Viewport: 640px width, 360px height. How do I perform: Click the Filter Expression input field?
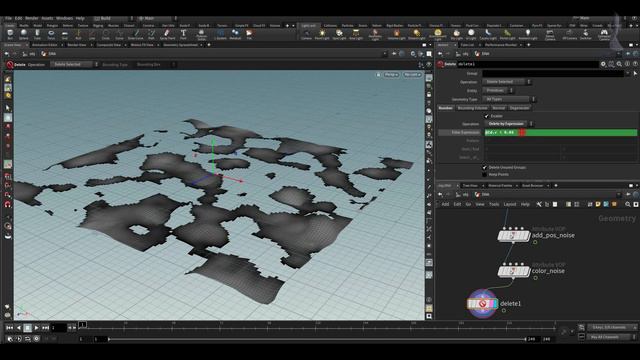click(560, 132)
